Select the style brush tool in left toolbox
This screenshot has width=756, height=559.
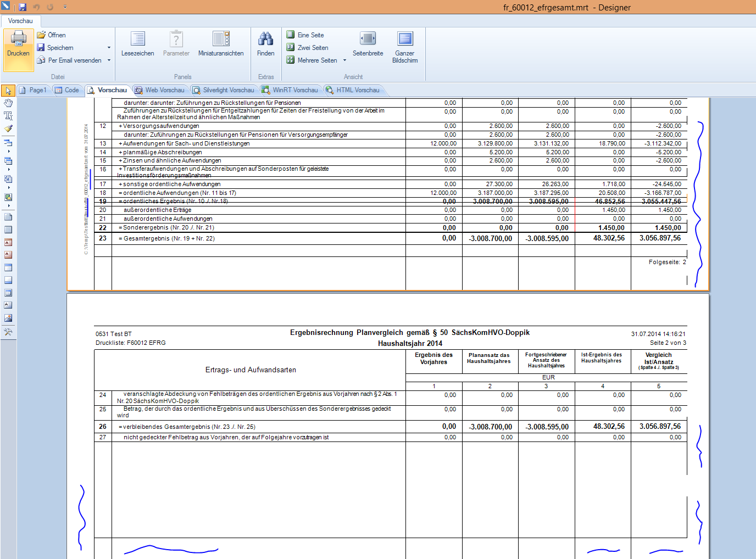pos(8,128)
